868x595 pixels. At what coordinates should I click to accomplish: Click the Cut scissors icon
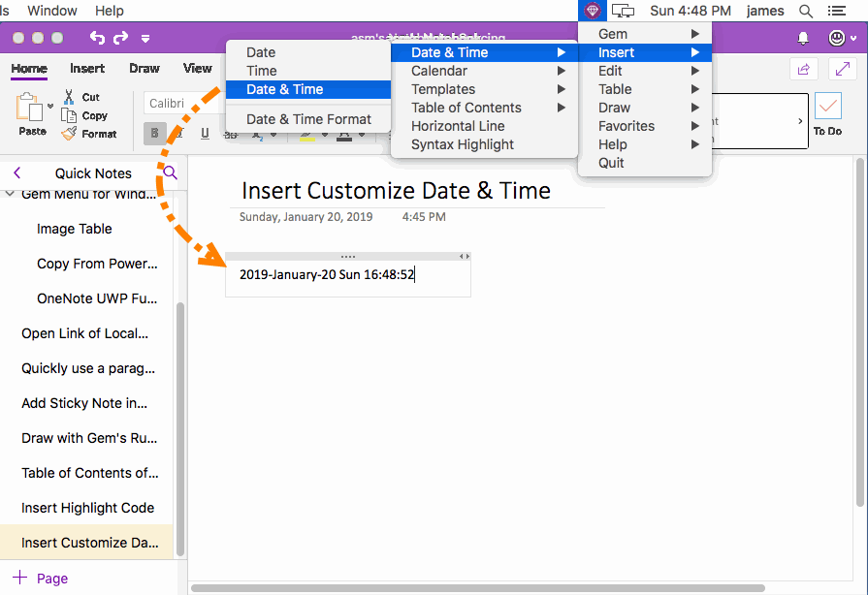pos(69,97)
